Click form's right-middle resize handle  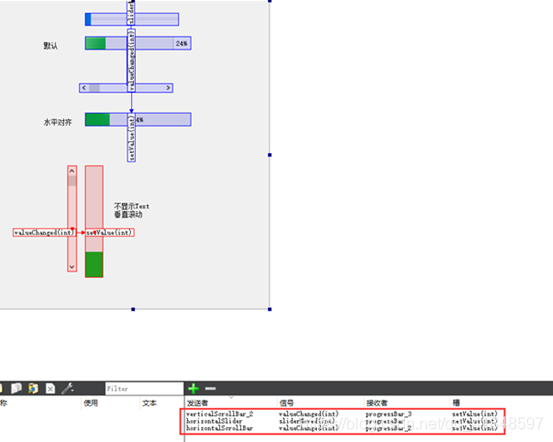point(270,155)
